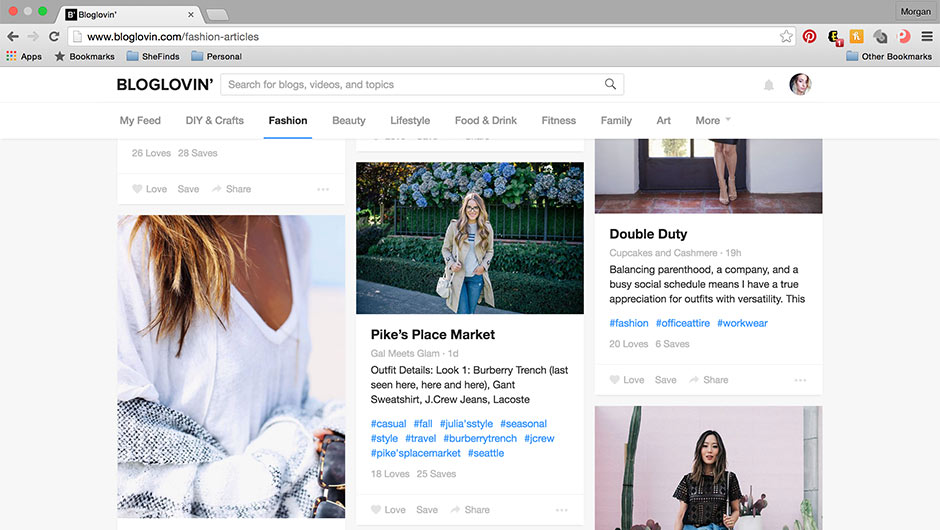This screenshot has width=940, height=530.
Task: Expand the More categories dropdown
Action: click(713, 121)
